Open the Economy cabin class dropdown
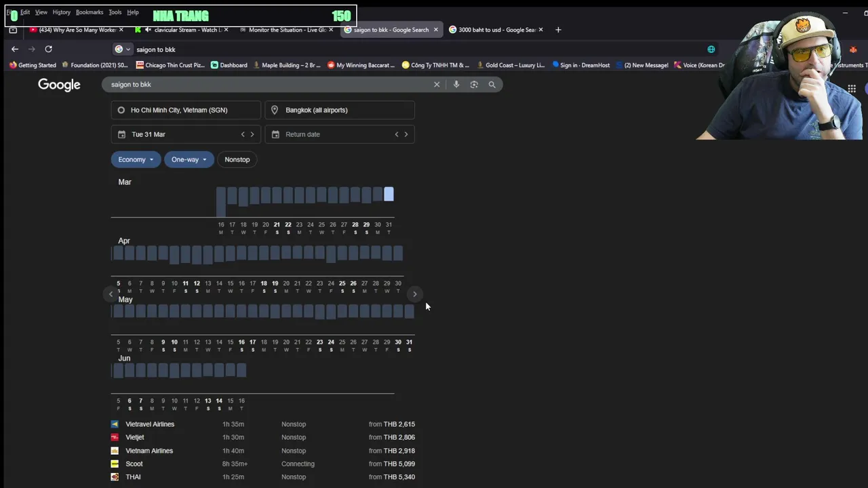Screen dimensions: 868x488 point(136,159)
